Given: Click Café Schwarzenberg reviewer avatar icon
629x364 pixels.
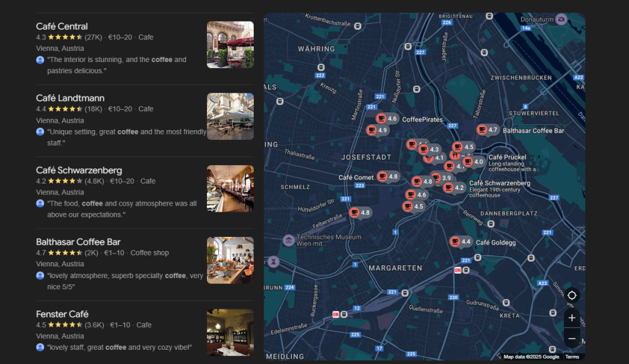Looking at the screenshot, I should tap(40, 204).
